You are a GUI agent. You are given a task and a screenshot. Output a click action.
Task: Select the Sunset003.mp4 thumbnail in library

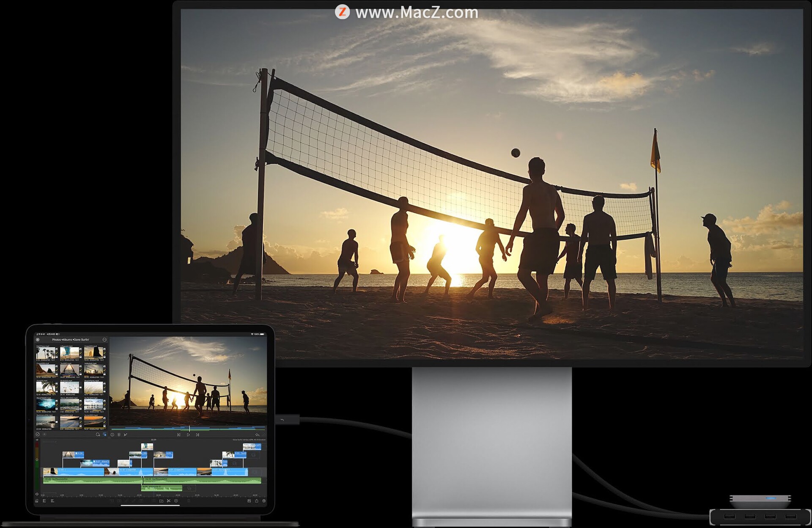(94, 422)
